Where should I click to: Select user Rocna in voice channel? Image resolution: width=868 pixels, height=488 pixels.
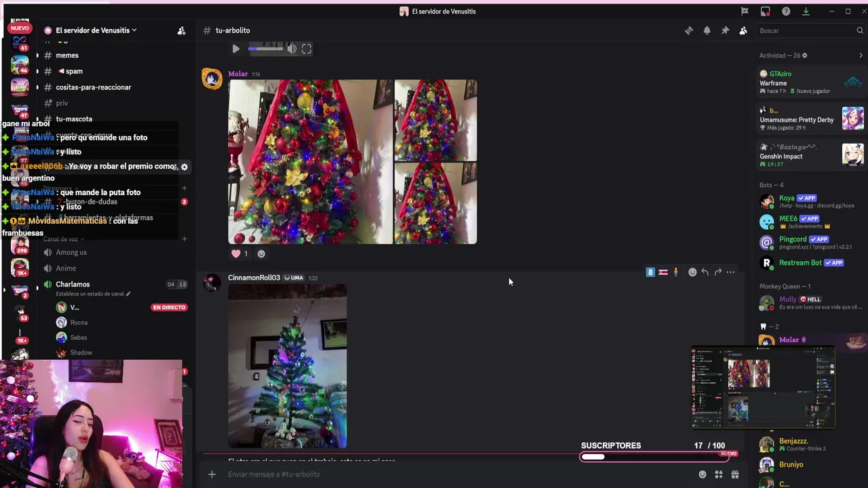click(79, 323)
